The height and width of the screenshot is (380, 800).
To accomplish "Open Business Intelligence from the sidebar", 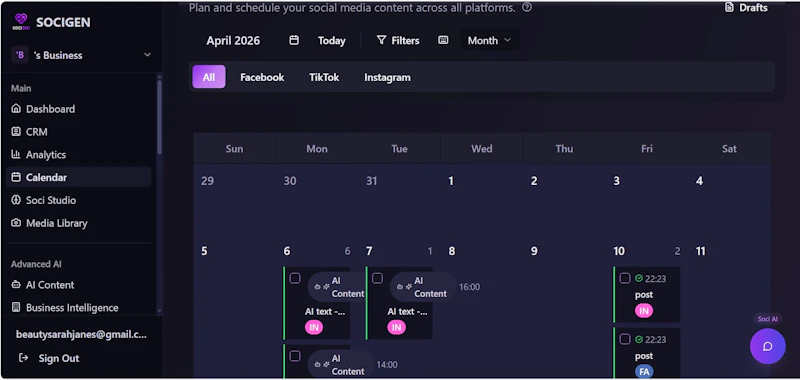I will pos(79,308).
